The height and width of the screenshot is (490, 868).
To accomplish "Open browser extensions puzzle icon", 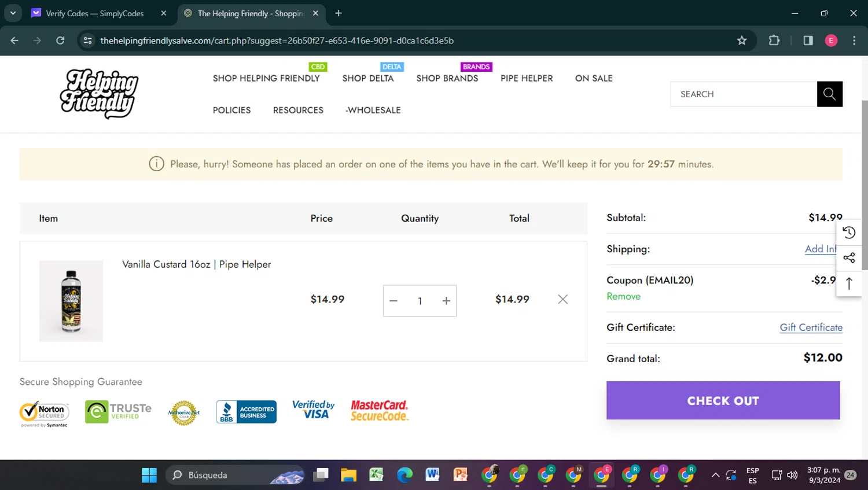I will 774,40.
